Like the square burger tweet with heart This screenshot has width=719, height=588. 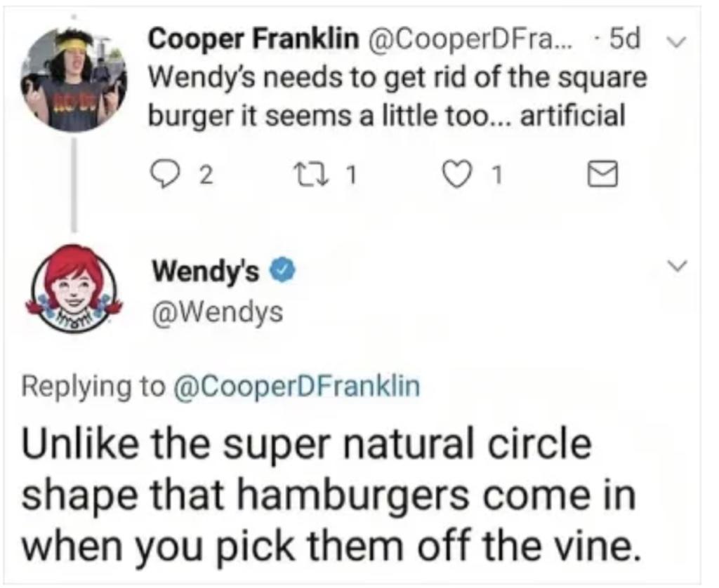pyautogui.click(x=454, y=175)
